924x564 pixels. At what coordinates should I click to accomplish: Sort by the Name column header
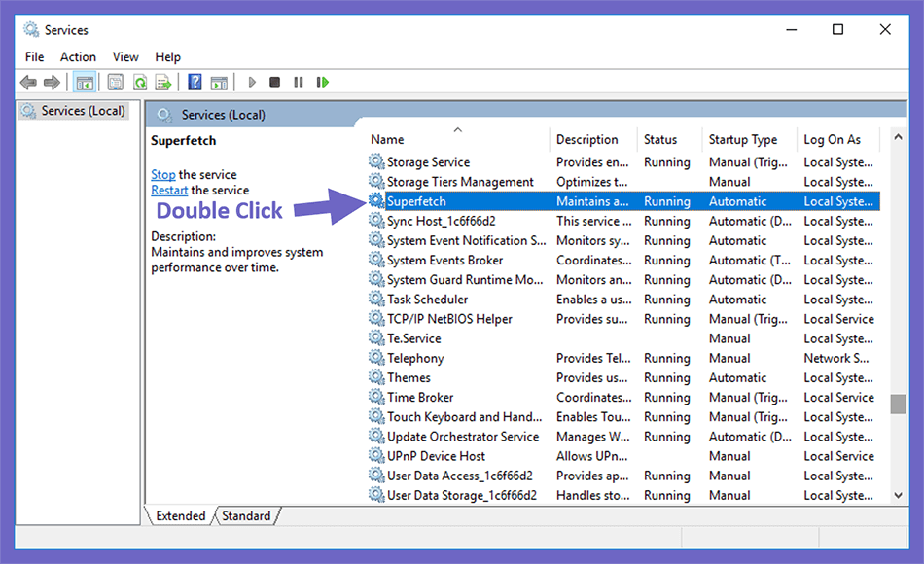point(387,140)
